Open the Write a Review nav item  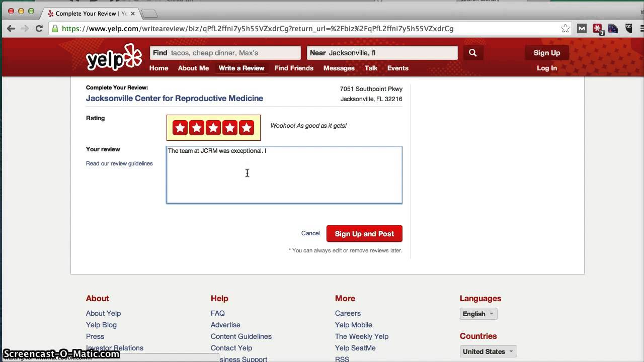242,68
